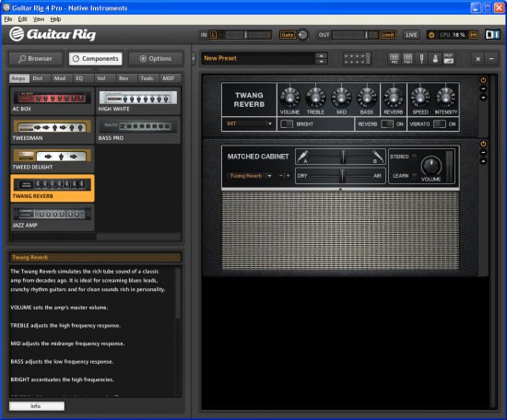Click the cabinet minus button
The width and height of the screenshot is (507, 420).
(281, 176)
